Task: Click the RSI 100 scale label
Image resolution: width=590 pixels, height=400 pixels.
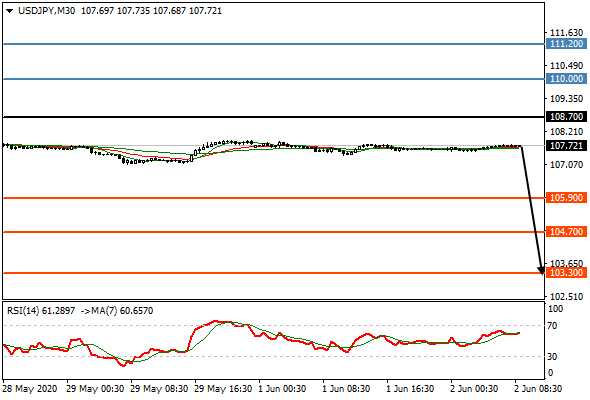Action: click(555, 309)
